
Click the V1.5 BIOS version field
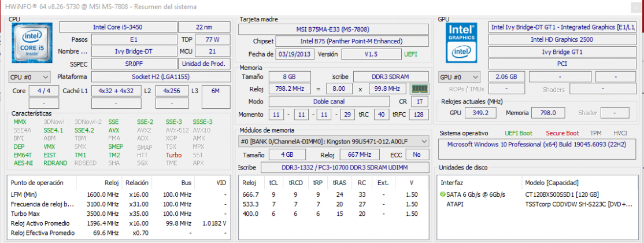coord(371,54)
